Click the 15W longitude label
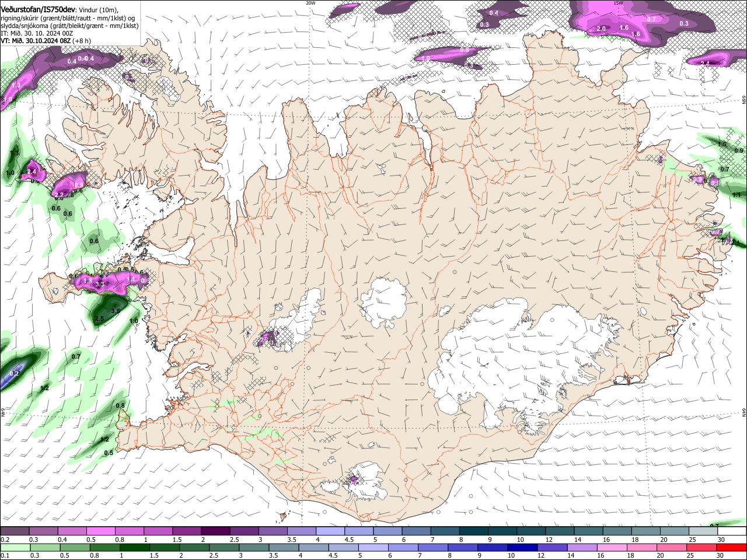 (x=618, y=3)
